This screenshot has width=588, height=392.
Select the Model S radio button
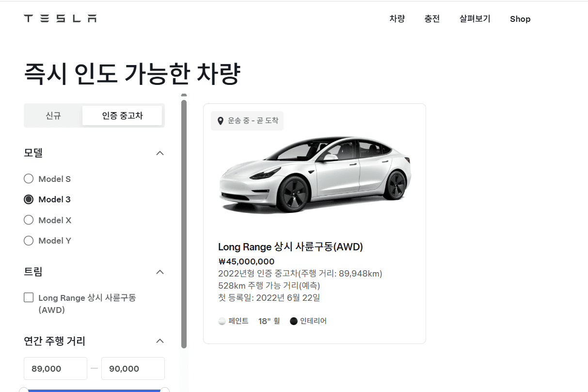point(29,179)
